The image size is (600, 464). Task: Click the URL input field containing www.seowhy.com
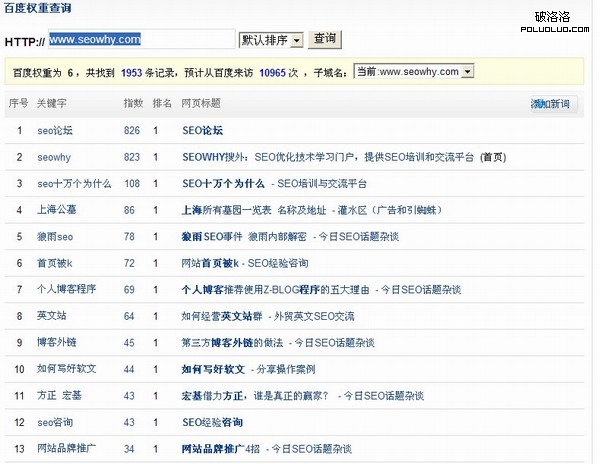(140, 40)
